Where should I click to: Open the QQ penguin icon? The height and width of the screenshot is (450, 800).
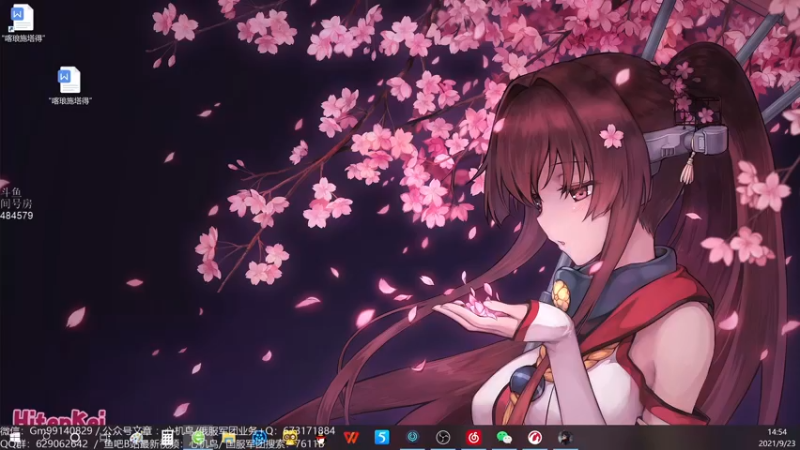pos(320,438)
